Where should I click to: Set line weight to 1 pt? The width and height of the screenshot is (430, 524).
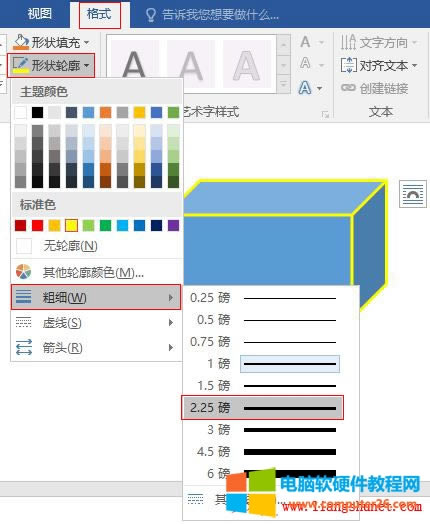coord(263,364)
